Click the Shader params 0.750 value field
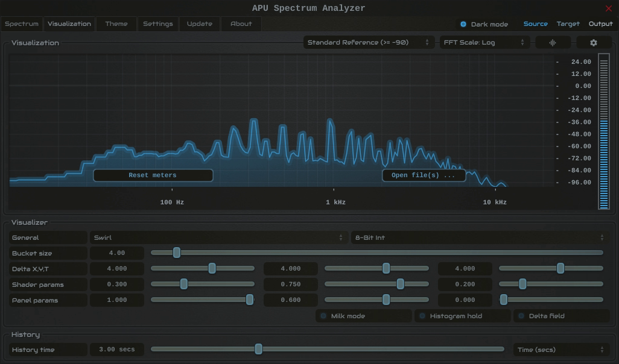Viewport: 619px width, 364px height. click(291, 284)
